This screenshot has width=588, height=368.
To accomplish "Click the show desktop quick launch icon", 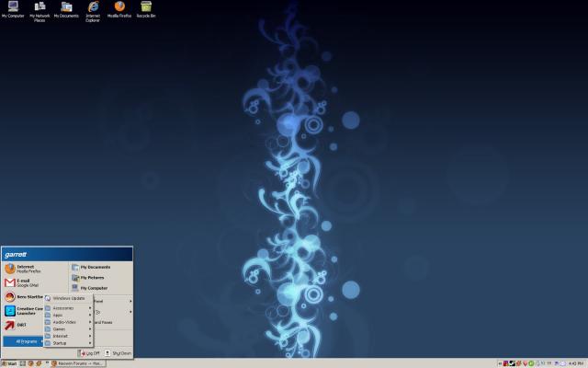I will point(23,363).
